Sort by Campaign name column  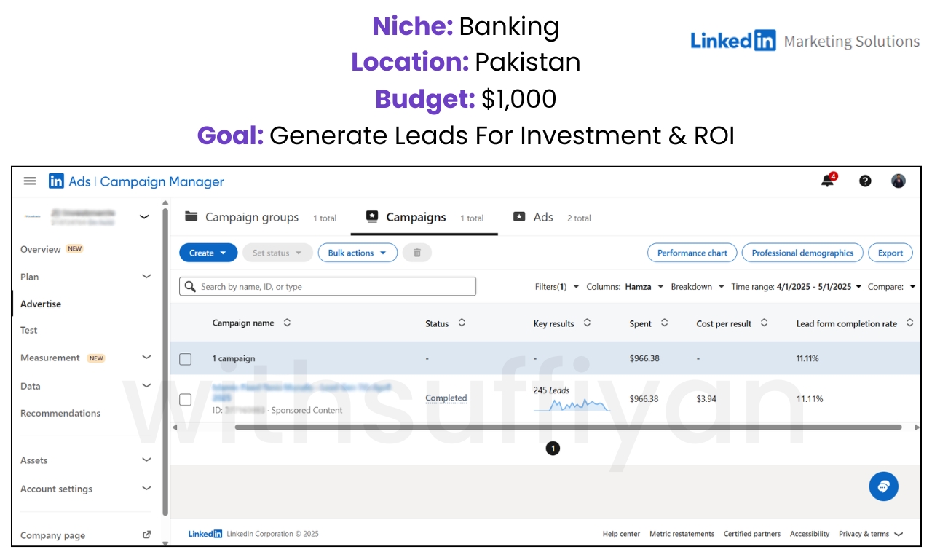click(287, 323)
